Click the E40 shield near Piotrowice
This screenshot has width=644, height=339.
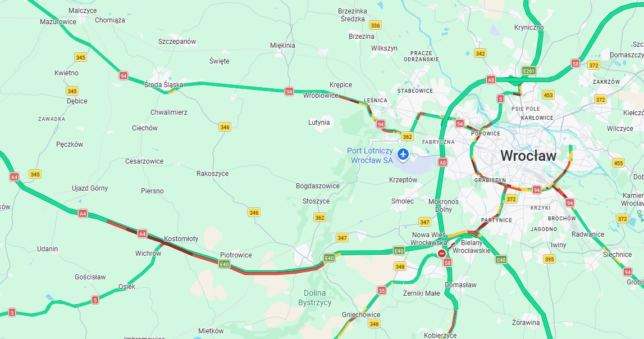[224, 264]
